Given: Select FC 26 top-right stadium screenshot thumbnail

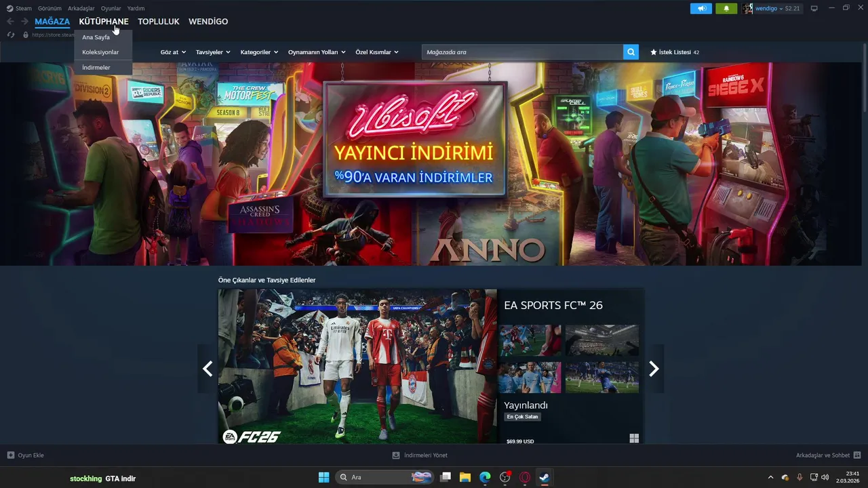Looking at the screenshot, I should (x=602, y=340).
